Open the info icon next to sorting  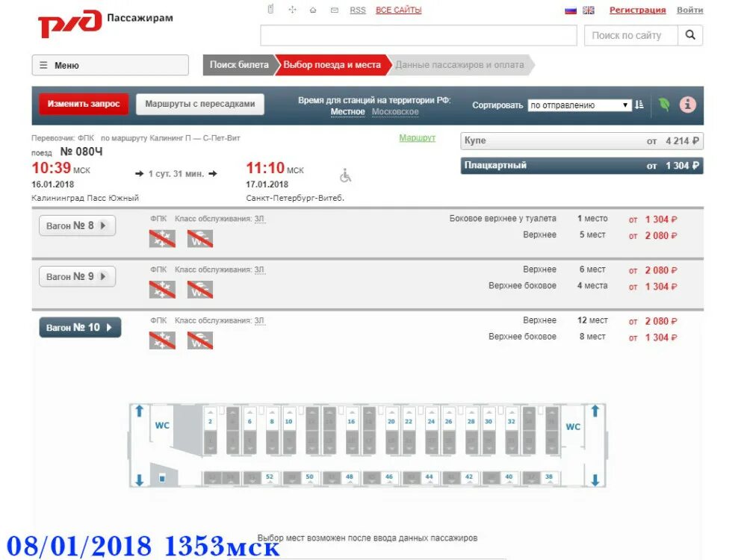click(686, 105)
